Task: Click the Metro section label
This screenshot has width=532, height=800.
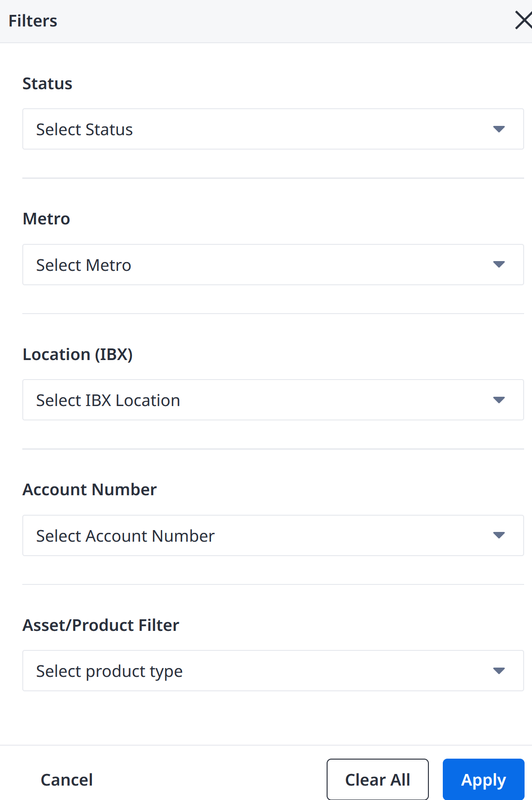Action: (46, 219)
